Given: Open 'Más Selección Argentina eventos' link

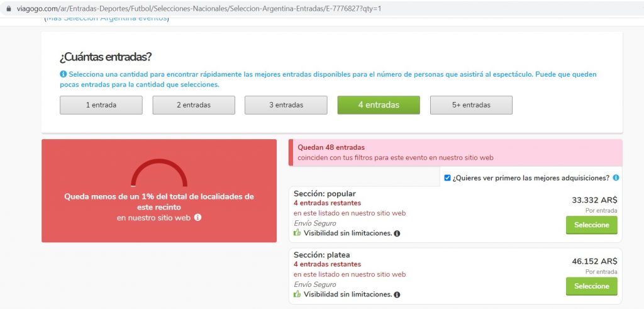Looking at the screenshot, I should tap(106, 18).
